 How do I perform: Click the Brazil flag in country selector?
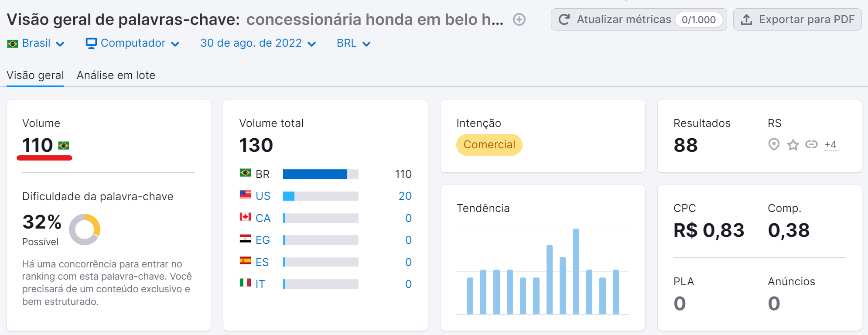pyautogui.click(x=13, y=44)
